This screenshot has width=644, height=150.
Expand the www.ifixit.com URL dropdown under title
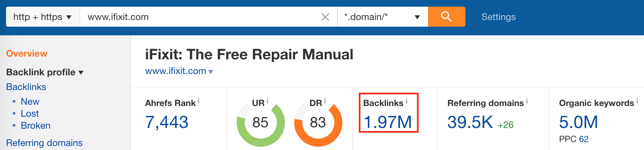tap(211, 72)
